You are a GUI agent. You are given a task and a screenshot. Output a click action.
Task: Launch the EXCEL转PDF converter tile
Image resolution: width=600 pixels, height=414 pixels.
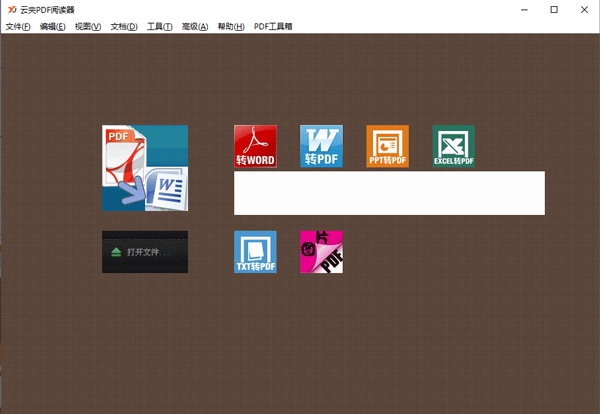pos(453,146)
